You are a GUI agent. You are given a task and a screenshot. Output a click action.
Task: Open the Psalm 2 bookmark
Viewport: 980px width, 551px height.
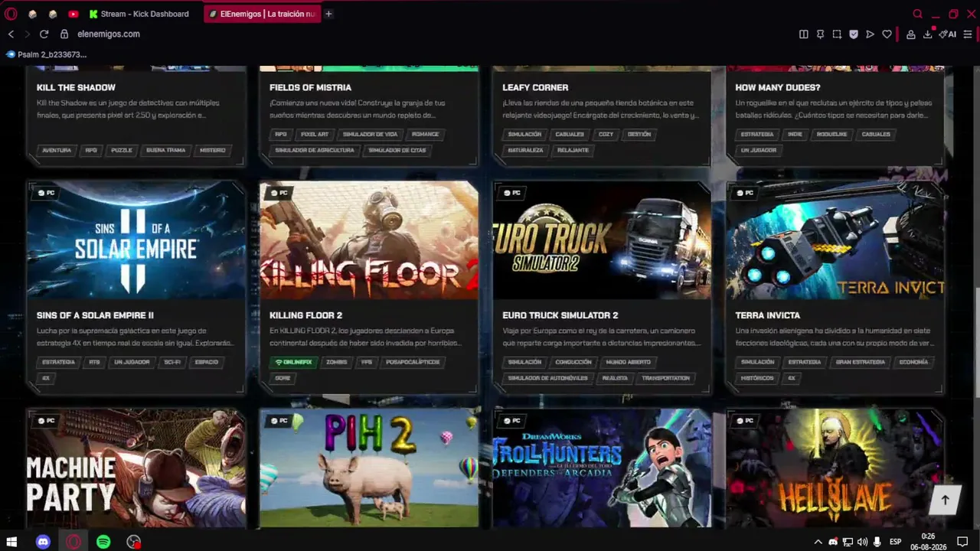coord(46,54)
